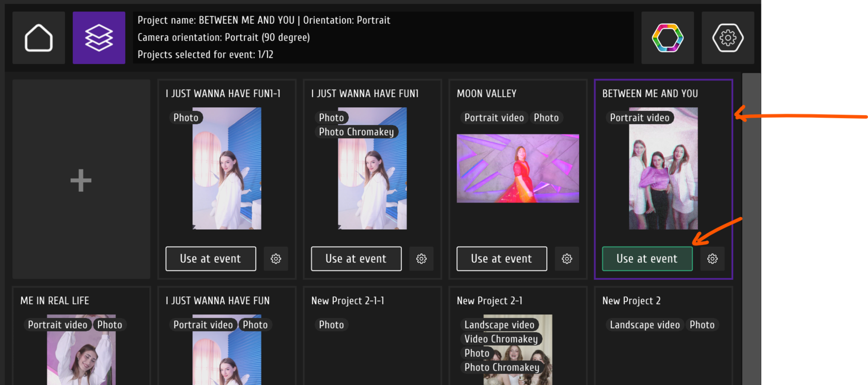Image resolution: width=868 pixels, height=385 pixels.
Task: Open settings gear for BETWEEN ME AND YOU
Action: tap(712, 259)
